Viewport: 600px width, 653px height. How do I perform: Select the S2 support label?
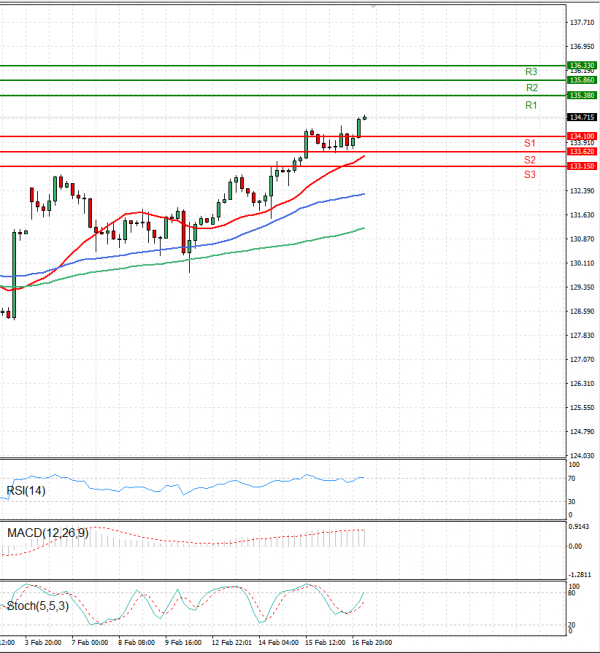(529, 160)
